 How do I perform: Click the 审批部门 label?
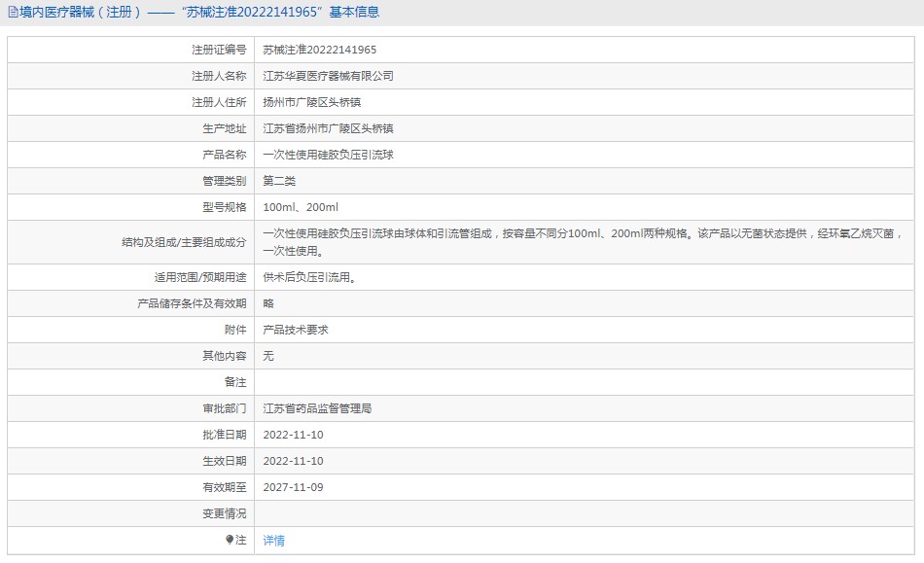click(x=224, y=408)
